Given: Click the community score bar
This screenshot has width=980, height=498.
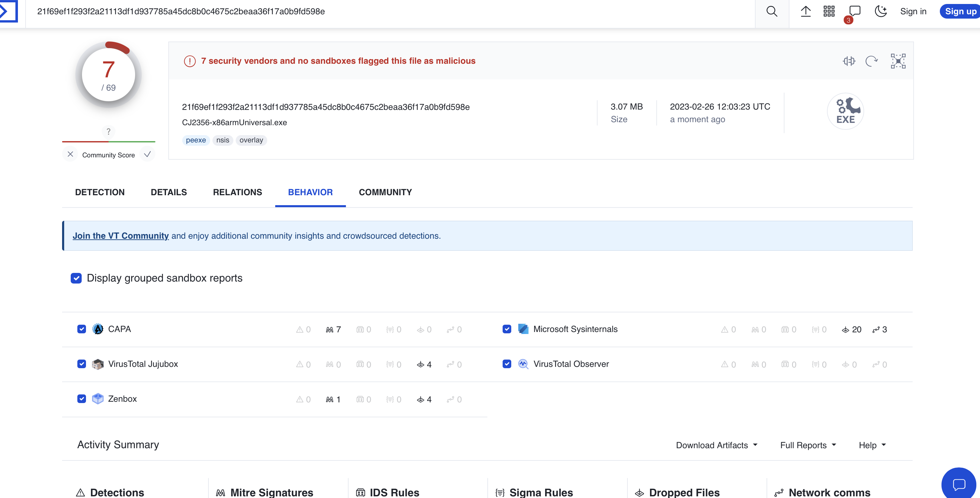Looking at the screenshot, I should 109,141.
